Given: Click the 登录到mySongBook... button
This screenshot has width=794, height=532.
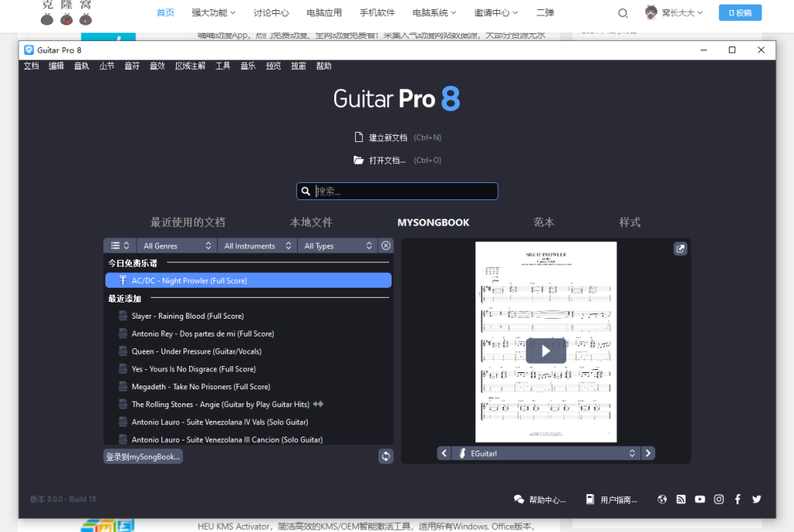Looking at the screenshot, I should coord(143,457).
